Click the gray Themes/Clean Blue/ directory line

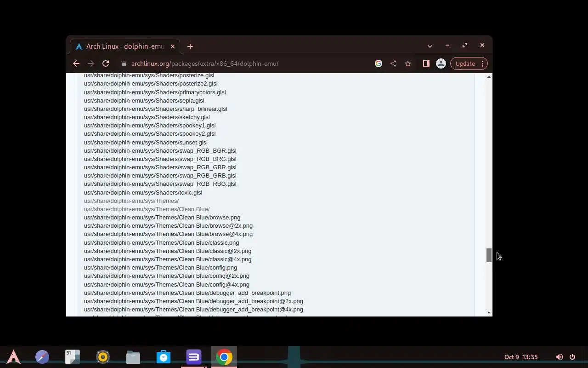pyautogui.click(x=147, y=209)
